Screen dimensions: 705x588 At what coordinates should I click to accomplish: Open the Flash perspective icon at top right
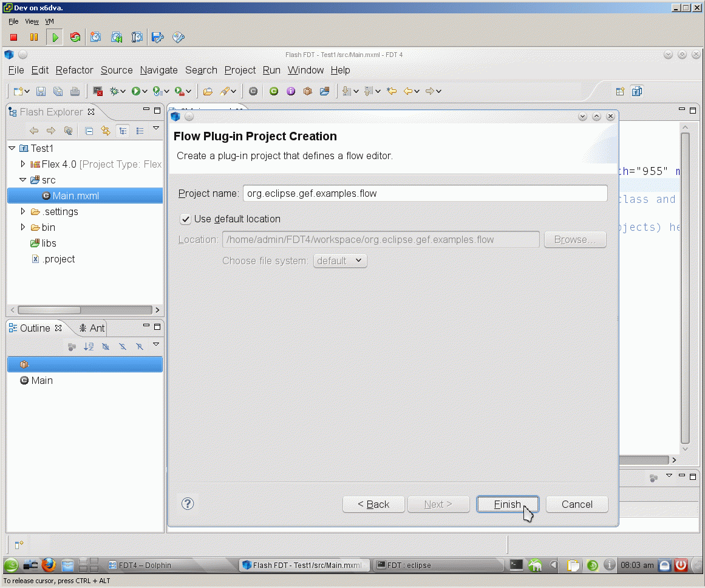[636, 91]
